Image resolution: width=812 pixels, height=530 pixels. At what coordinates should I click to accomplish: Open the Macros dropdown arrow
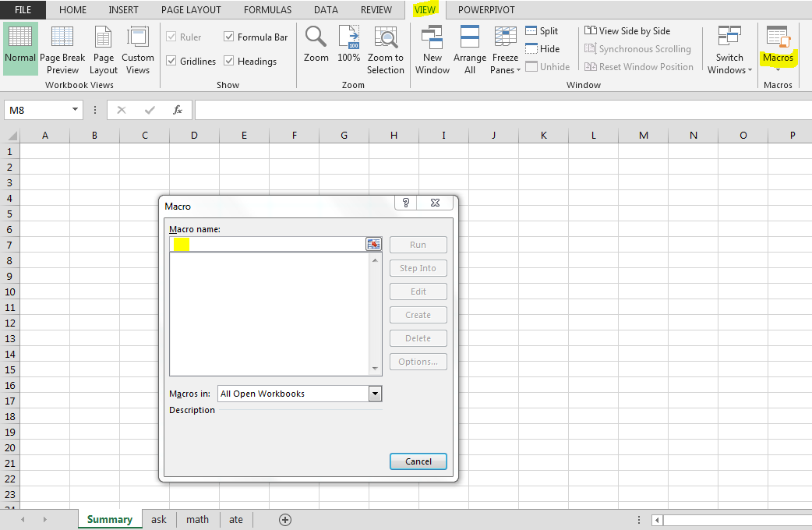tap(778, 70)
